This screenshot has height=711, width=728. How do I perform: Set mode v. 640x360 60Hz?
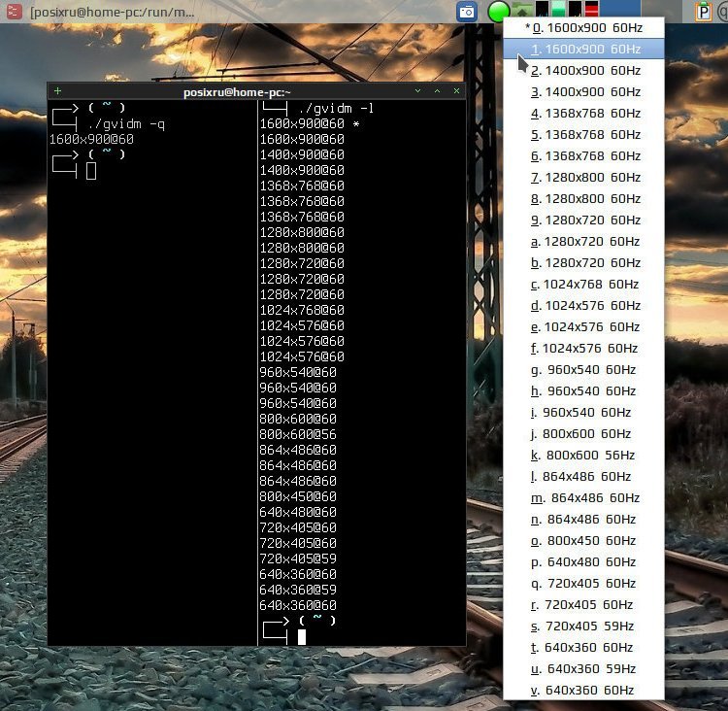(x=583, y=690)
